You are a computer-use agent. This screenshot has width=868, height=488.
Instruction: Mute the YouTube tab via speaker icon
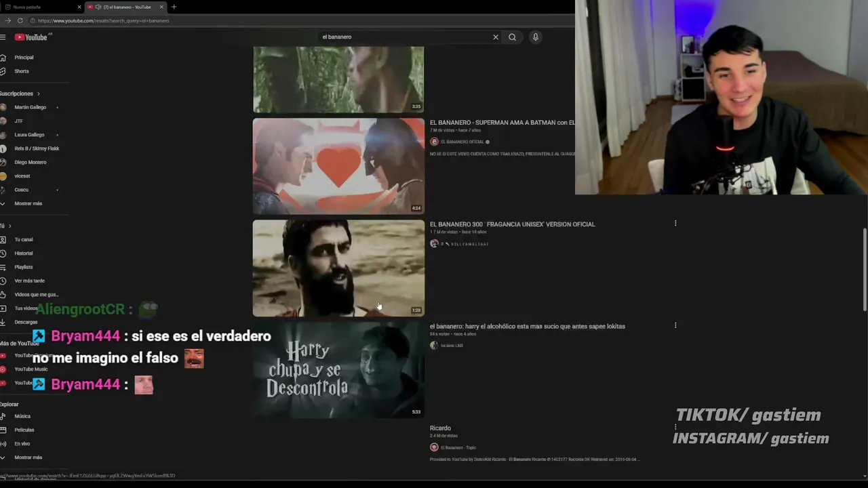point(98,7)
